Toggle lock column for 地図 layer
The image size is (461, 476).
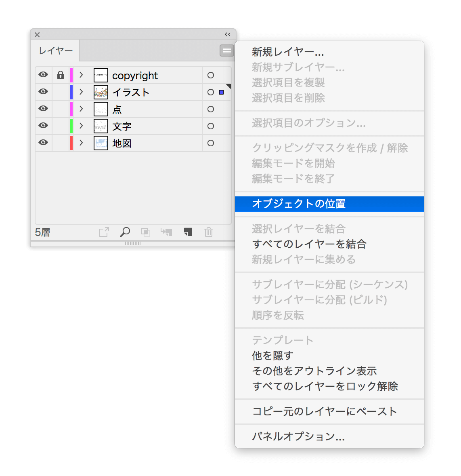[61, 143]
